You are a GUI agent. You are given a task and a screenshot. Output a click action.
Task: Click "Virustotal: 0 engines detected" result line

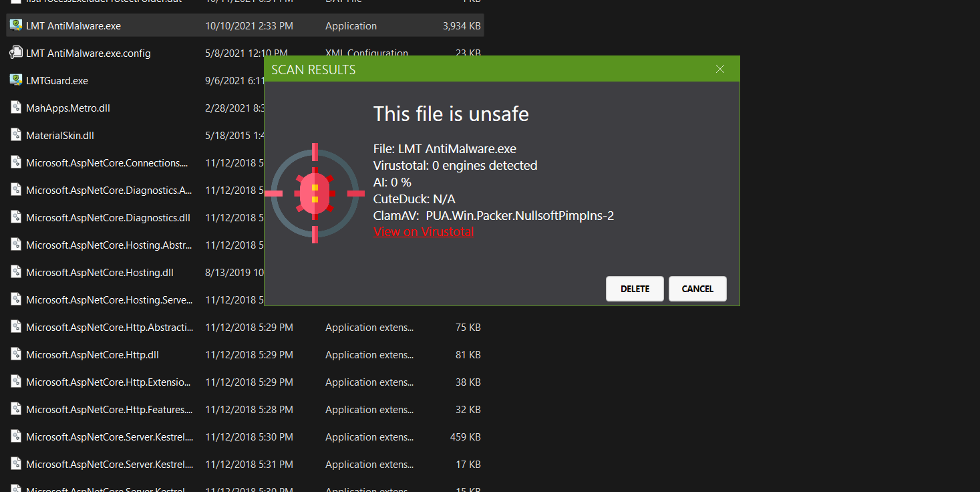pyautogui.click(x=456, y=166)
